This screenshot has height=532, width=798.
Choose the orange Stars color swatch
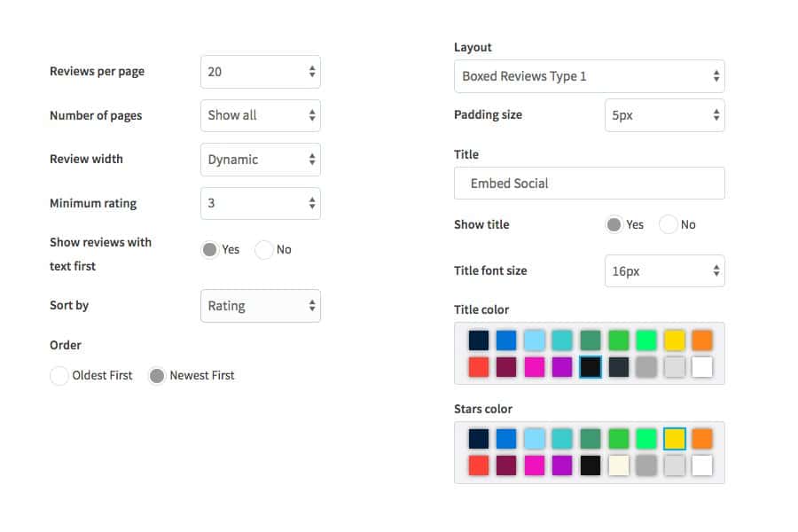point(702,439)
